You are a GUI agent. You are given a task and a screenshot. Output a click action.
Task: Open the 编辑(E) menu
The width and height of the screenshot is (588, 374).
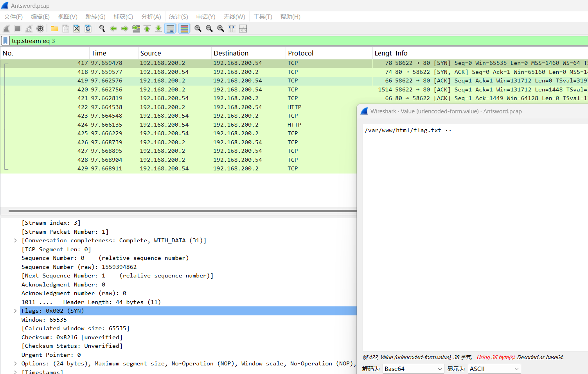[x=40, y=17]
